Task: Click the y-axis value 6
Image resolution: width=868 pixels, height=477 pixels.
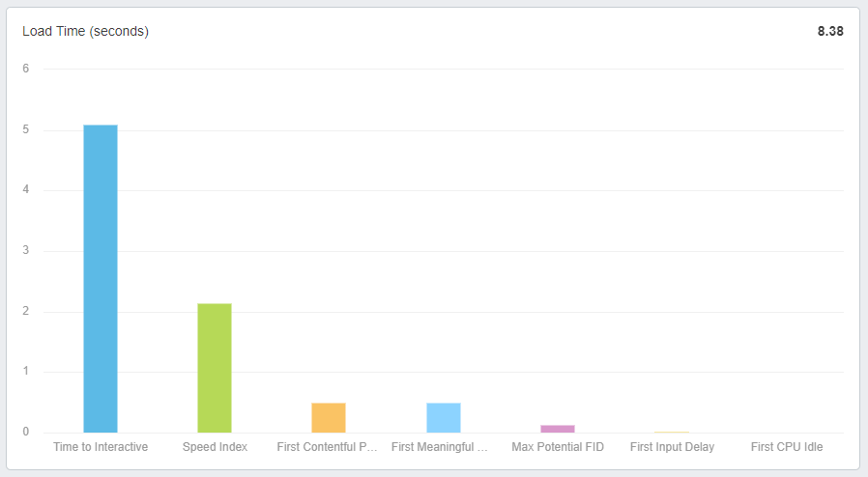Action: pyautogui.click(x=26, y=69)
